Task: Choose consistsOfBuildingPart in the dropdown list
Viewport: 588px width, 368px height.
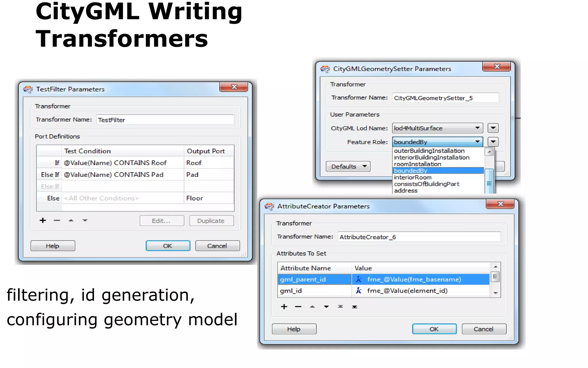Action: tap(426, 184)
